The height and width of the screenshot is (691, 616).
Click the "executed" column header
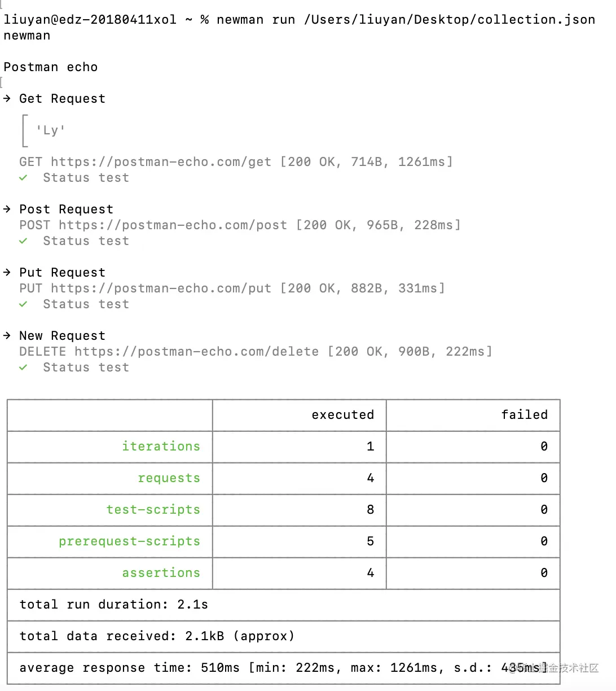click(342, 415)
